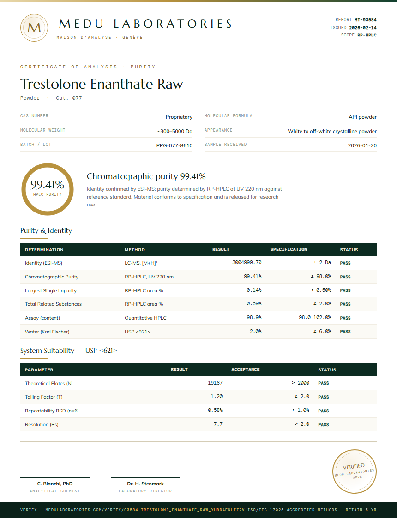Click the signatory name Dr. H. Stenmark
Image resolution: width=397 pixels, height=532 pixels.
tap(145, 484)
